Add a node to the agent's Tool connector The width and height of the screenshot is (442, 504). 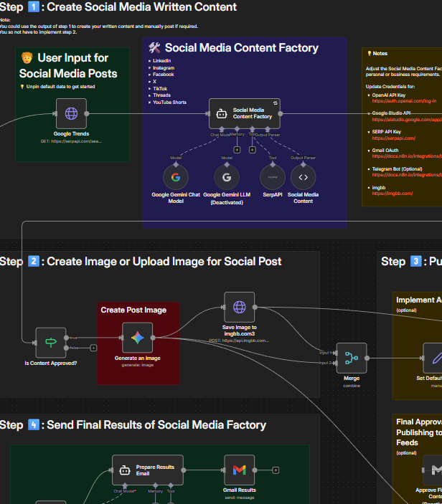[x=253, y=150]
